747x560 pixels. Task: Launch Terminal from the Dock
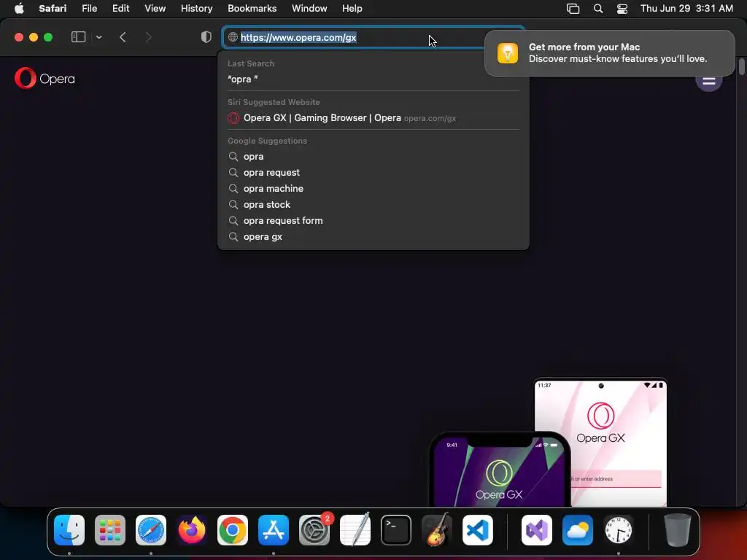(x=396, y=530)
